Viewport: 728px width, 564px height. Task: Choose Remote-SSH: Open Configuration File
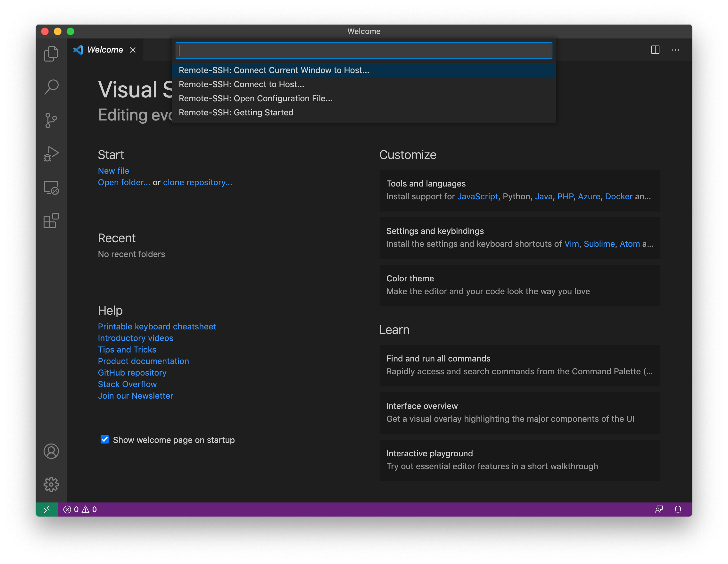click(364, 98)
